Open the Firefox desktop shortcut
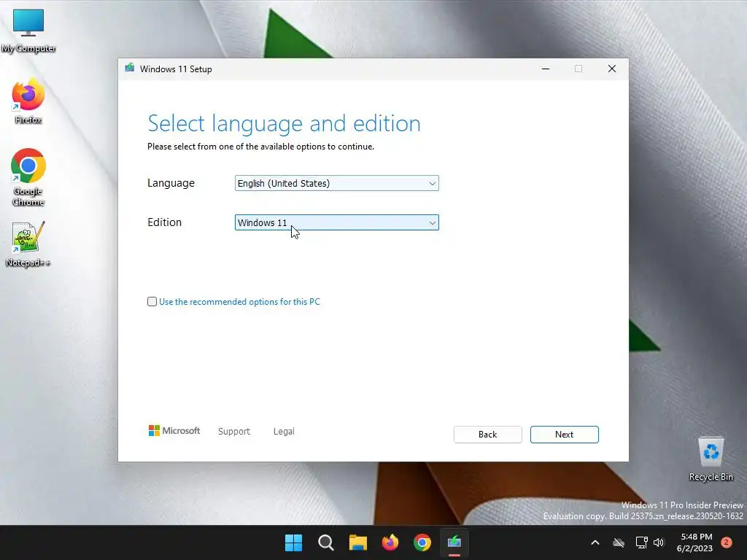 click(x=28, y=101)
